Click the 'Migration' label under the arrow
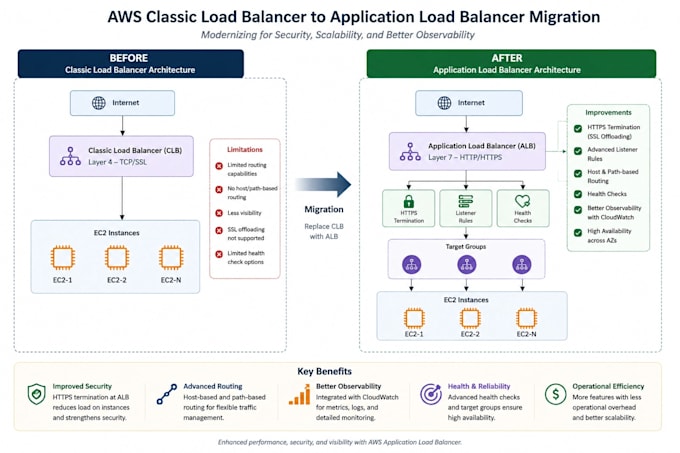This screenshot has width=680, height=453. tap(324, 209)
